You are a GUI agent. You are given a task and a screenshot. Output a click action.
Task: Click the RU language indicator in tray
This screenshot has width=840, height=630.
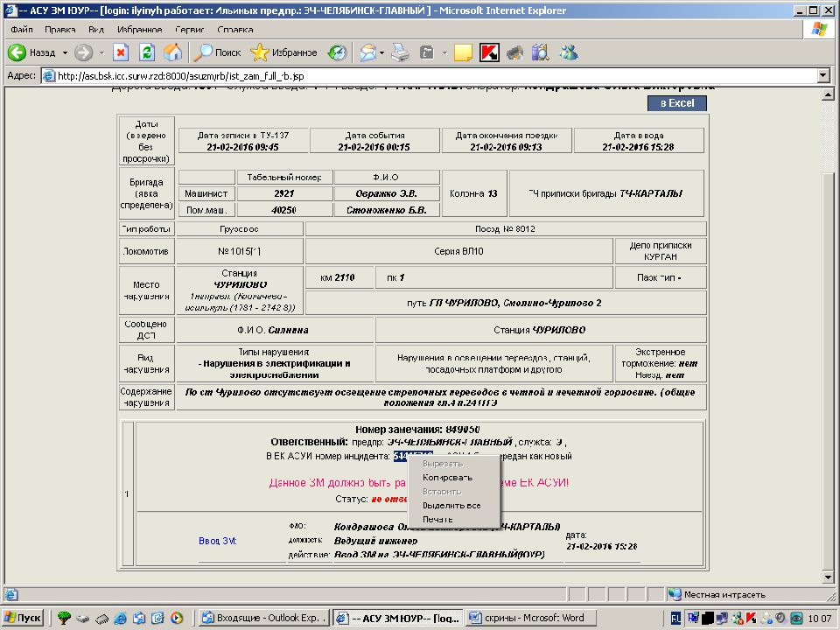tap(676, 619)
